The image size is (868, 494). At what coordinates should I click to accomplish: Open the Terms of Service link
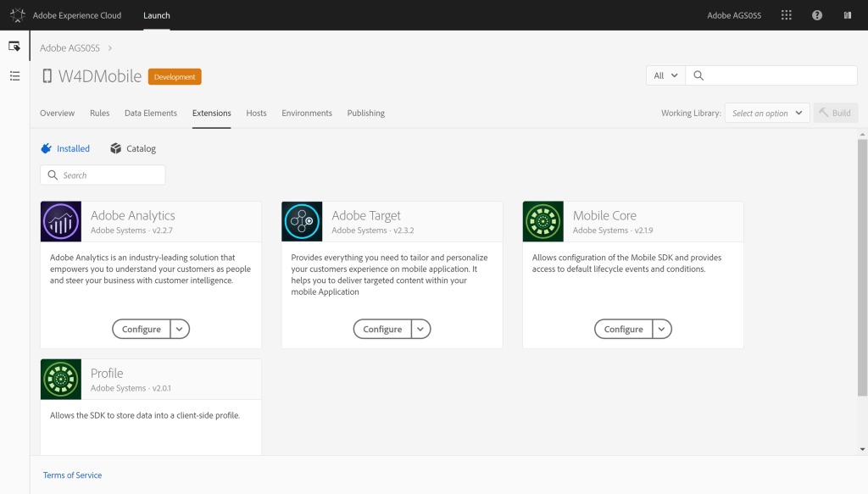[x=73, y=475]
